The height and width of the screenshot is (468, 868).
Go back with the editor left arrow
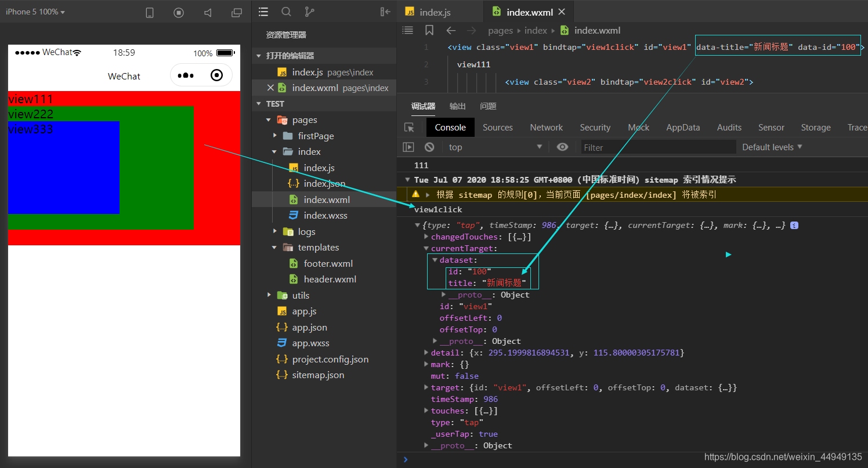[451, 30]
